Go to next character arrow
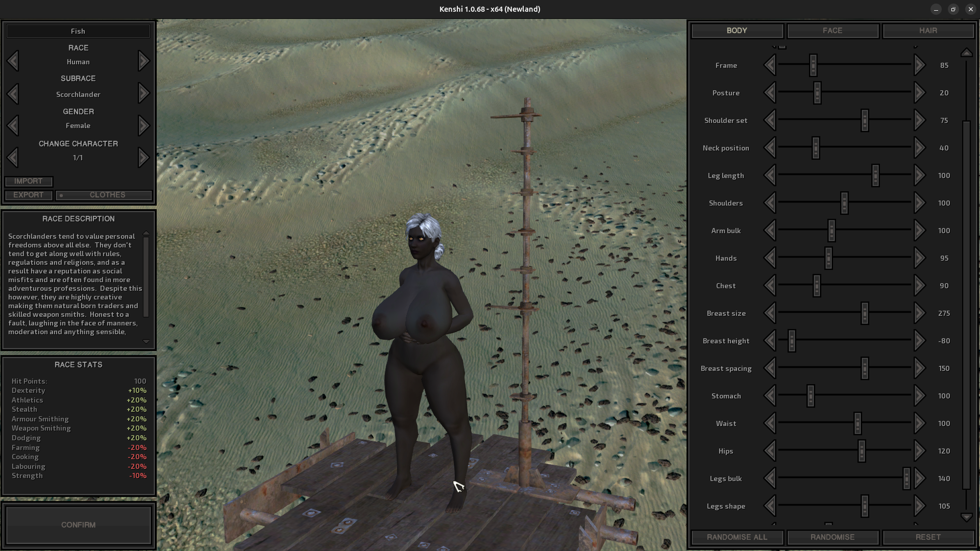 (x=143, y=158)
